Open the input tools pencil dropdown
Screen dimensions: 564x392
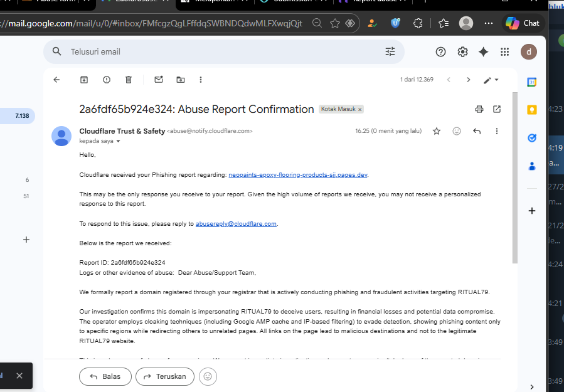coord(491,80)
